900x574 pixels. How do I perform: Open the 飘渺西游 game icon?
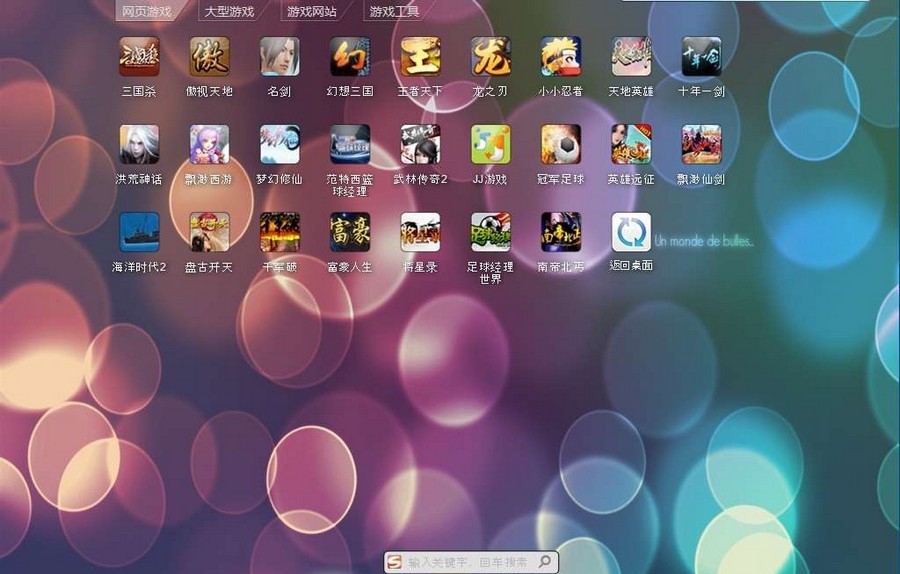[210, 145]
